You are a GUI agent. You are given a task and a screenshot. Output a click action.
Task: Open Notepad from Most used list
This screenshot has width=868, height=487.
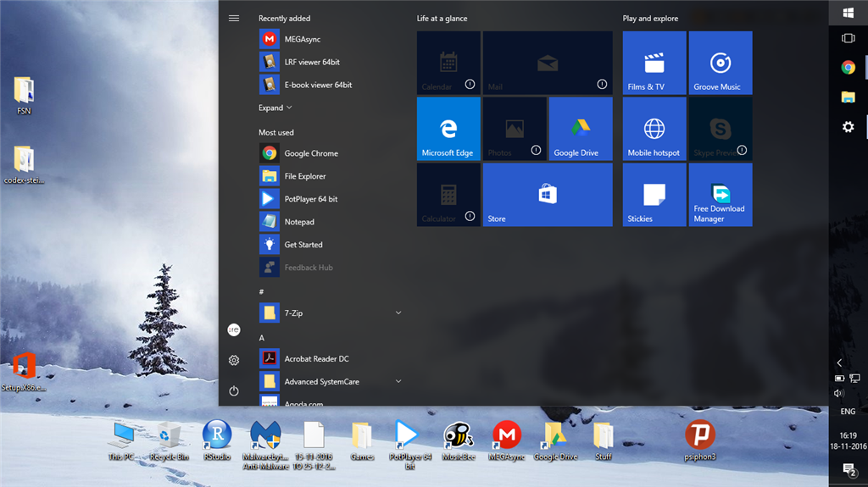pyautogui.click(x=331, y=221)
